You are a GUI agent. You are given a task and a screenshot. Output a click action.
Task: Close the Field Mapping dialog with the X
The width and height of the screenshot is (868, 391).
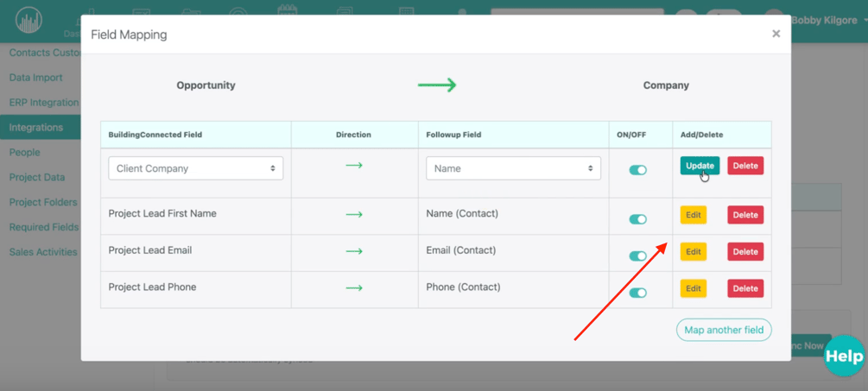[x=776, y=34]
